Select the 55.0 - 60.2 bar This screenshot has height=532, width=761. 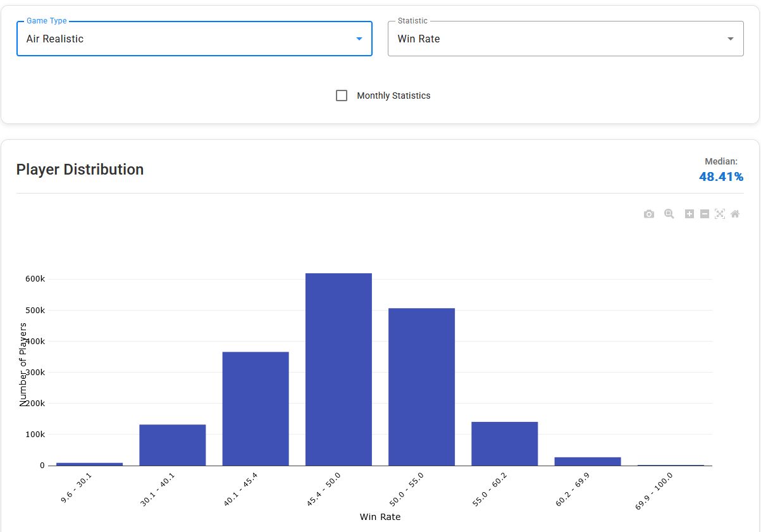[504, 444]
